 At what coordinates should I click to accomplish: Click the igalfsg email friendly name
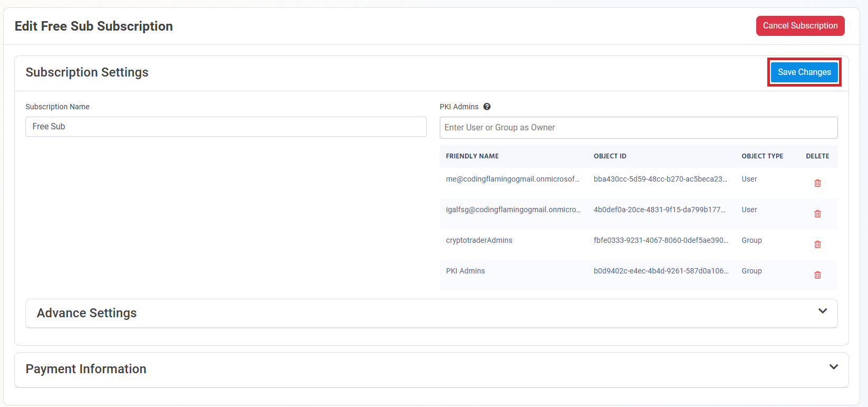click(513, 210)
